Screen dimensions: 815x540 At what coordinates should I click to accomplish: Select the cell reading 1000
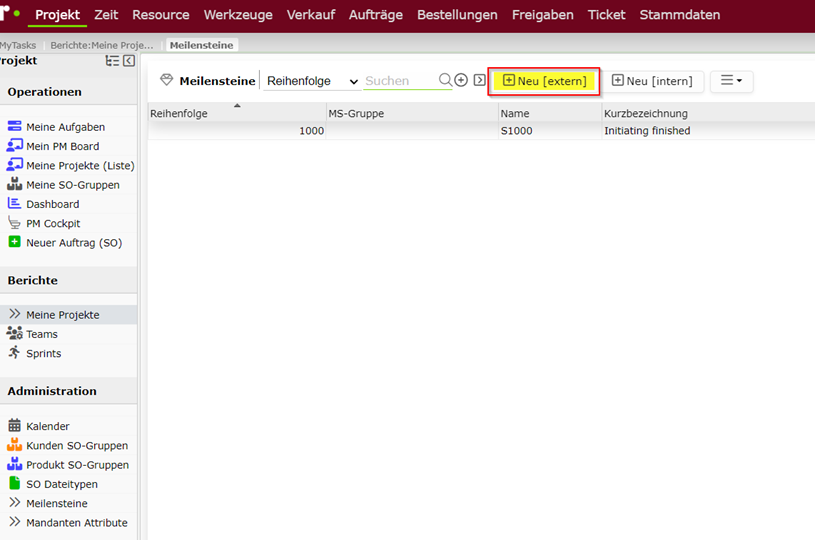(238, 131)
